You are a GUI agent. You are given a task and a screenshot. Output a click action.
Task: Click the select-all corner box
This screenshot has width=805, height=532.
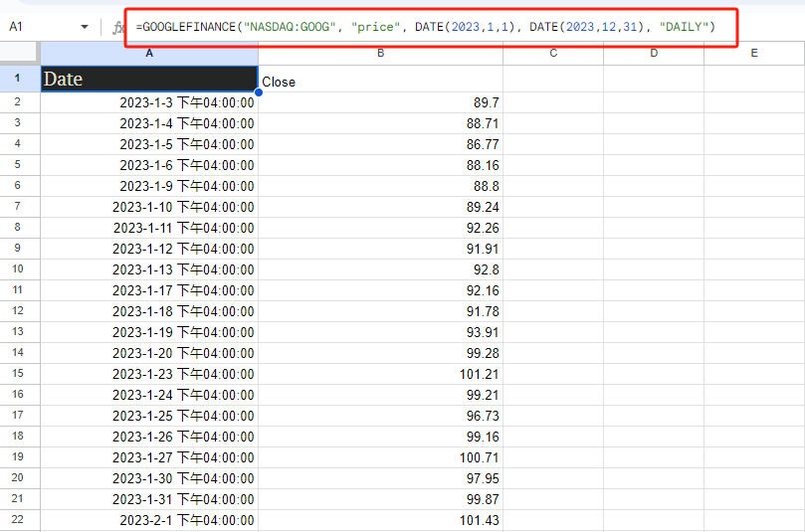pyautogui.click(x=20, y=53)
